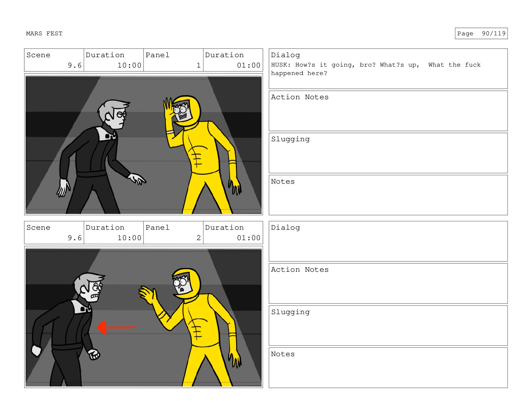Image resolution: width=532 pixels, height=412 pixels.
Task: Select the panel 2 storyboard image
Action: click(x=144, y=317)
